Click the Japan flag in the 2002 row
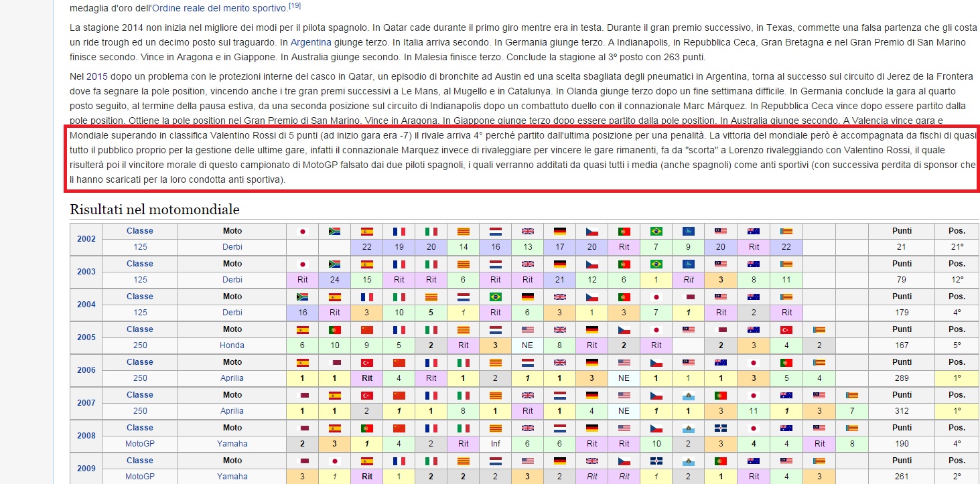 [302, 231]
